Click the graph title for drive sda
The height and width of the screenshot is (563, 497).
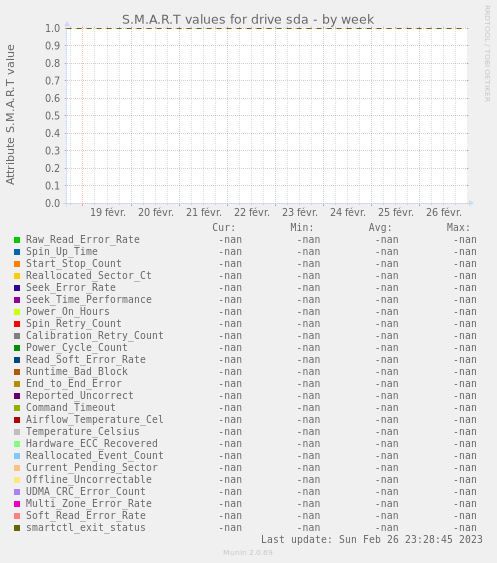click(x=248, y=19)
